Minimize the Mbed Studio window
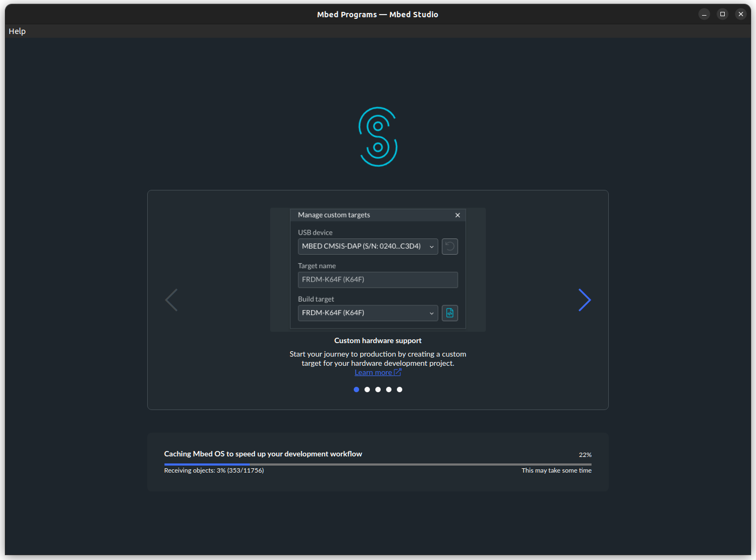Viewport: 756px width, 560px height. 704,15
